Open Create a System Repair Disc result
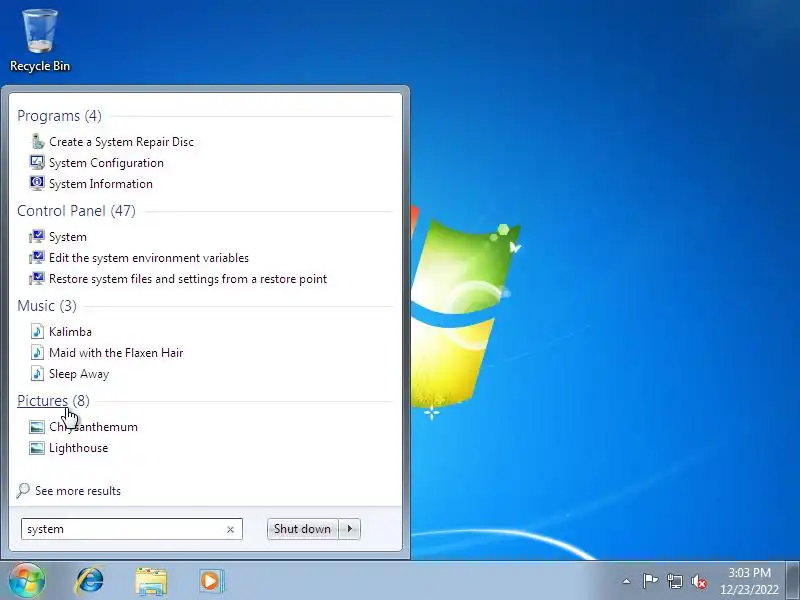This screenshot has width=800, height=600. [x=121, y=141]
